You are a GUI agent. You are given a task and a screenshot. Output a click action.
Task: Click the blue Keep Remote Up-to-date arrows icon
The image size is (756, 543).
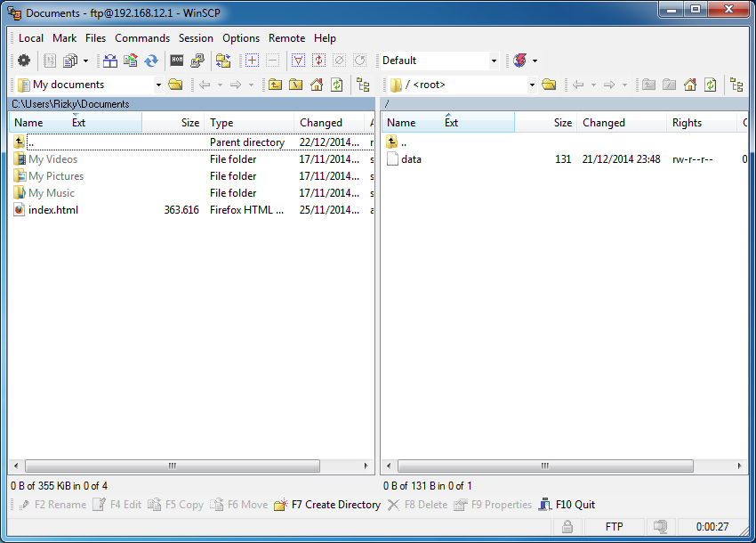151,61
